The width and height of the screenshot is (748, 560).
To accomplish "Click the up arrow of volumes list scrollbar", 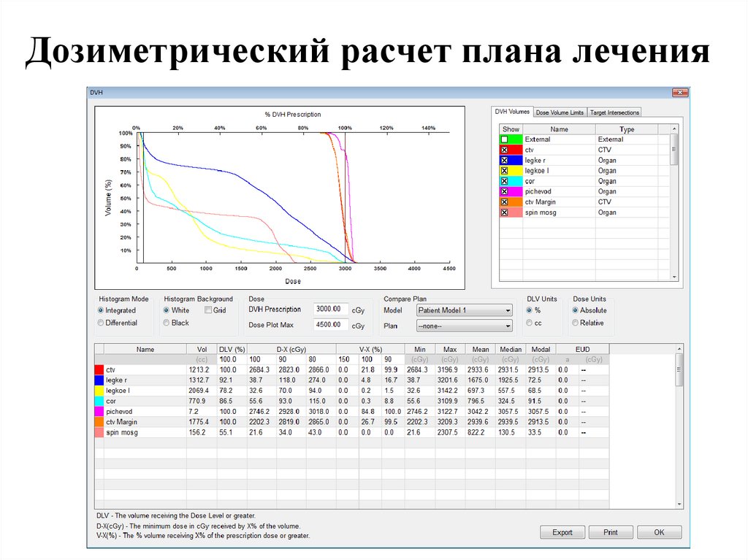I will coord(674,129).
